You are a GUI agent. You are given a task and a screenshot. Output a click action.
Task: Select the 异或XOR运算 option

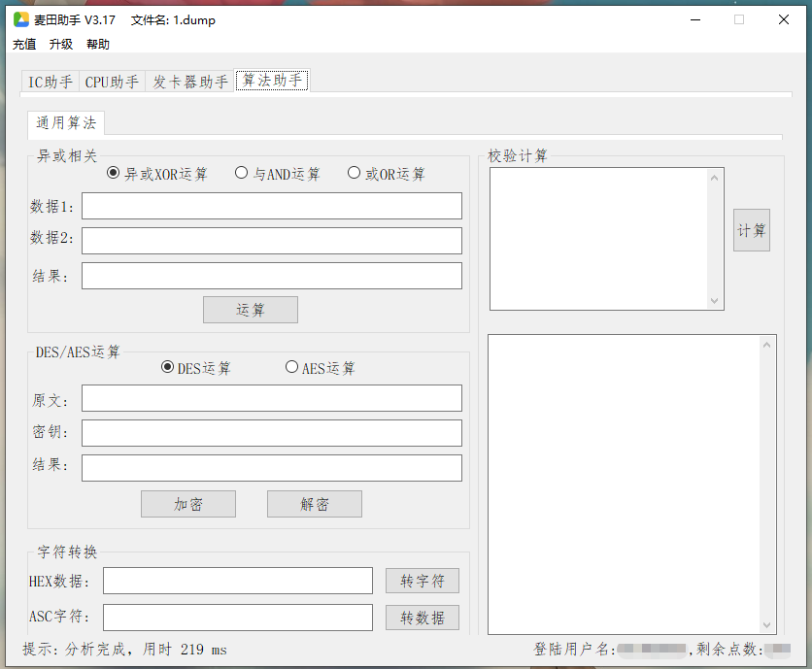113,172
